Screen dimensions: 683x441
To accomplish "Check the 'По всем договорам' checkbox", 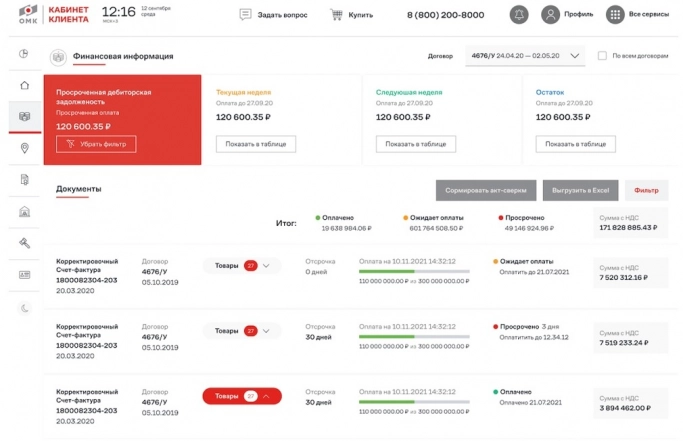I will [x=602, y=56].
